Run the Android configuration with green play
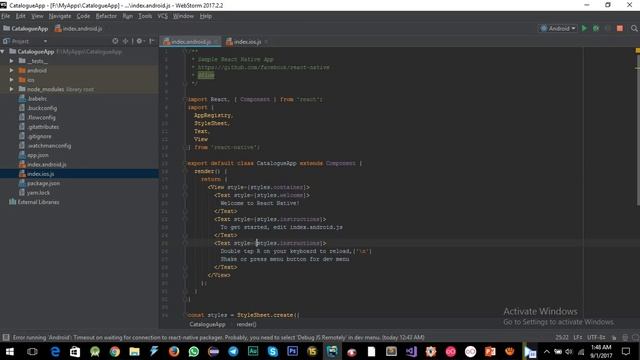Viewport: 640px width, 360px height. pos(584,28)
